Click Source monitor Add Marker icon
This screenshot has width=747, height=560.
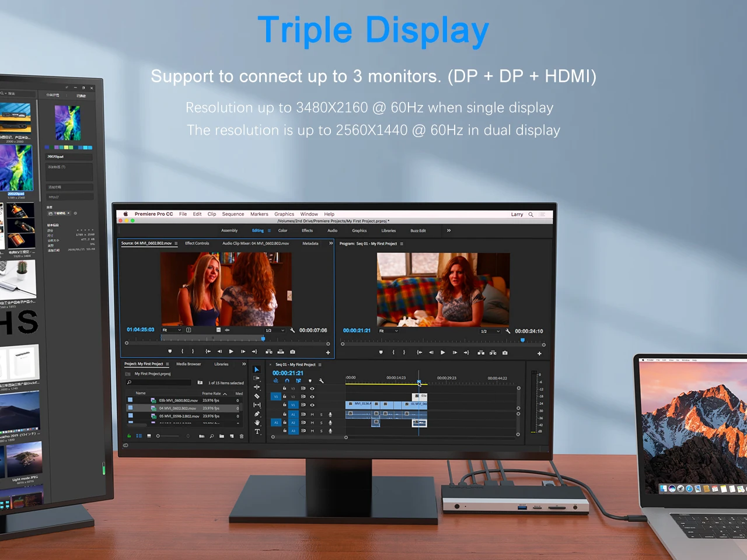click(x=170, y=351)
